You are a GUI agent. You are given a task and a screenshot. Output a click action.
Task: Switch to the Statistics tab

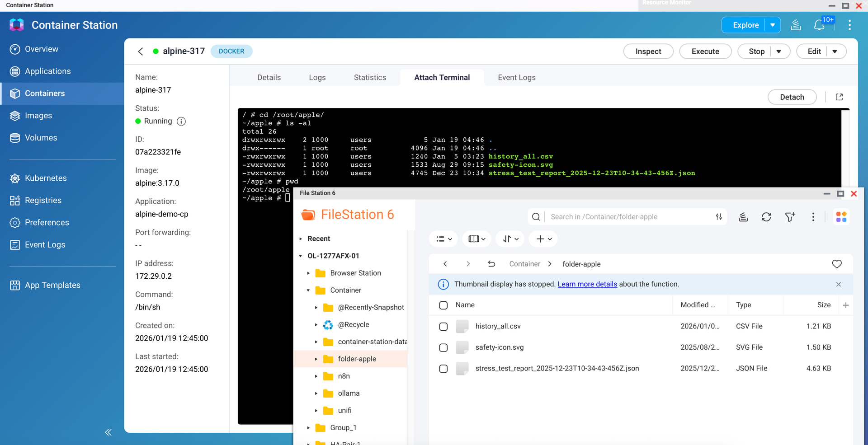coord(370,78)
